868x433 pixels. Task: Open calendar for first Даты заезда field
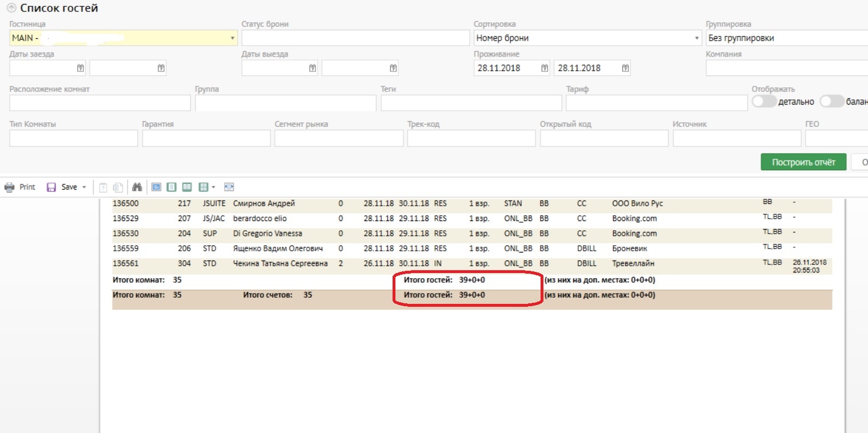click(81, 68)
